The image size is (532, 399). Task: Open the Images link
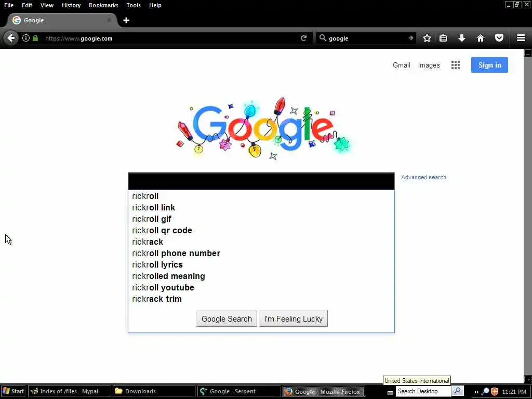tap(429, 65)
